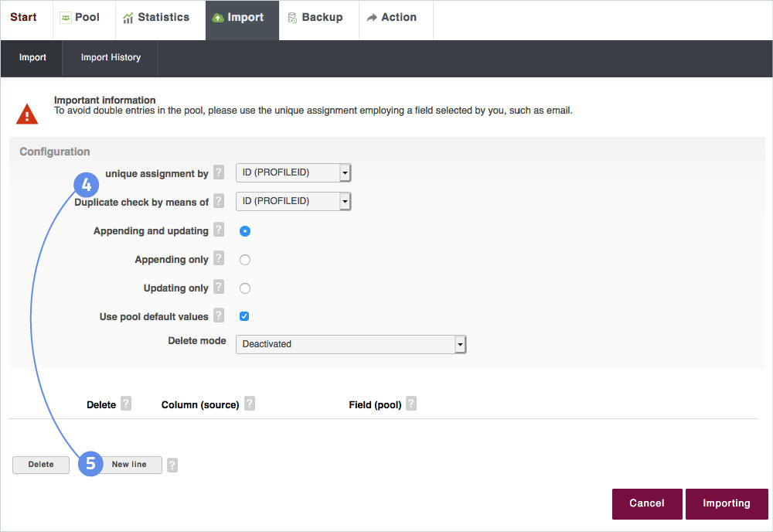
Task: Open help for Use pool default values
Action: tap(219, 315)
